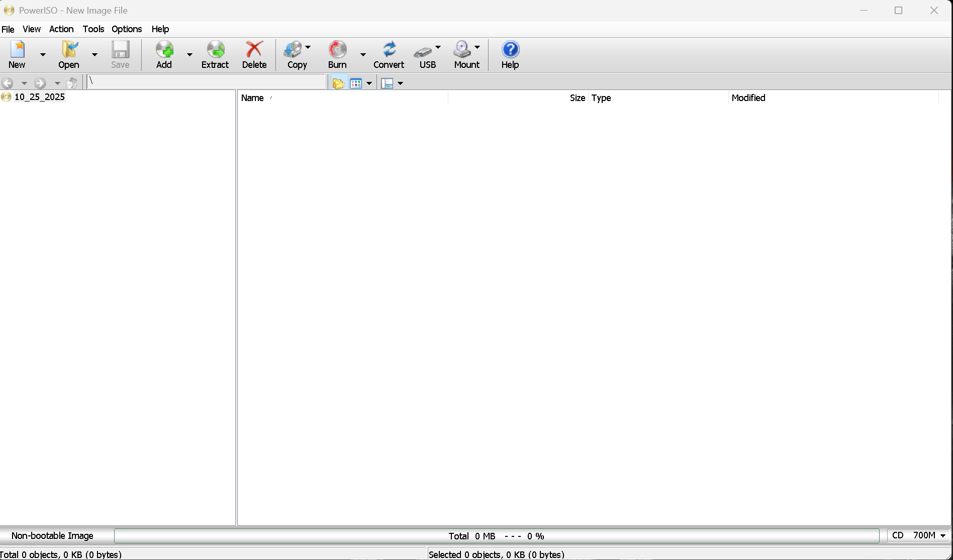Open the View menu
This screenshot has height=560, width=953.
[32, 29]
